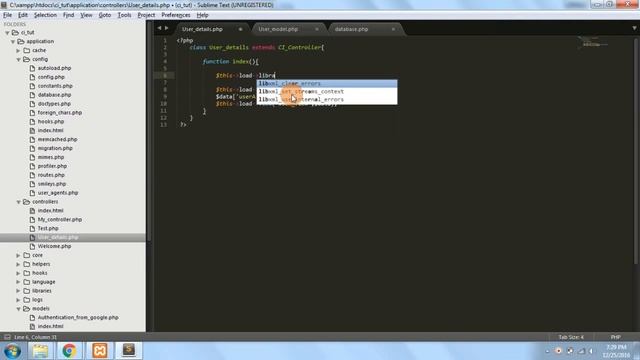Open File Explorer from the taskbar

[x=40, y=351]
